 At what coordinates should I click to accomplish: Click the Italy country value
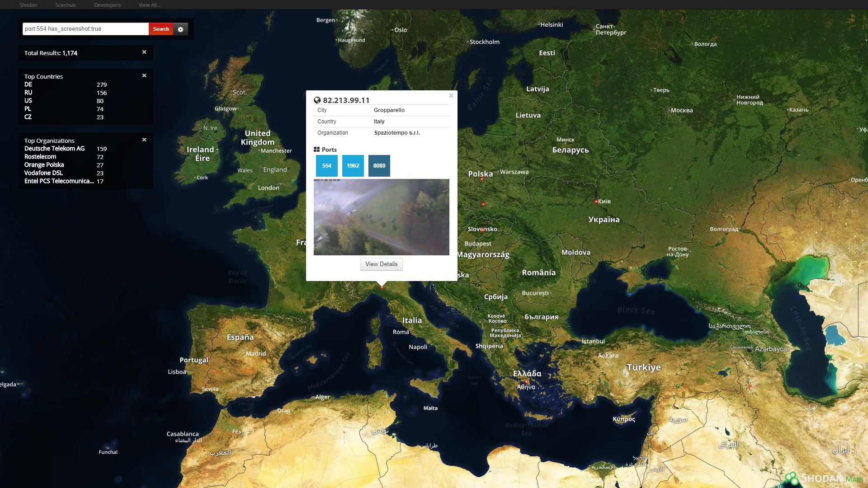coord(379,122)
